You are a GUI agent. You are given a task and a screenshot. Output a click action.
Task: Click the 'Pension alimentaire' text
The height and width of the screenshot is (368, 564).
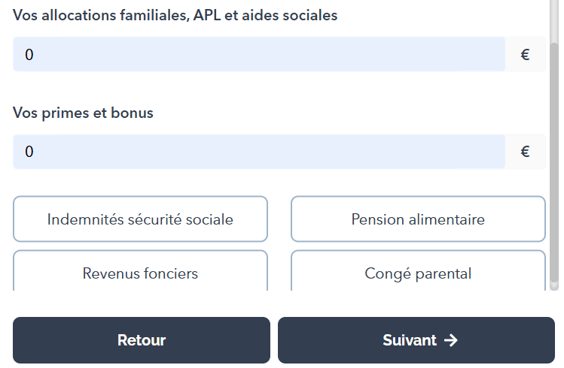418,219
